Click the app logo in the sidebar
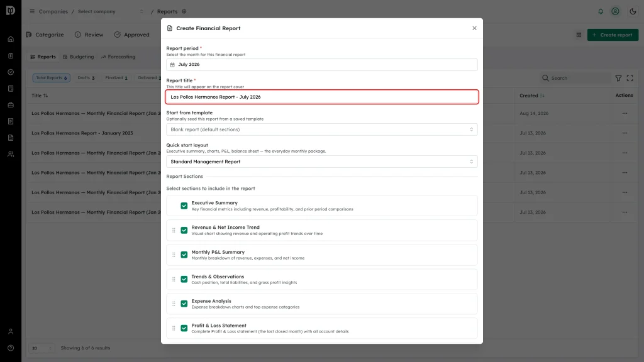The width and height of the screenshot is (644, 362). coord(11,11)
